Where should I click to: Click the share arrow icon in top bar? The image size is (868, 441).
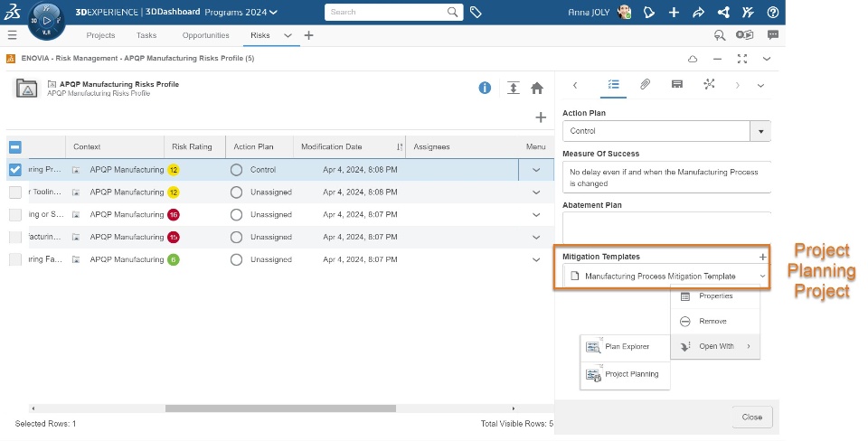pyautogui.click(x=698, y=13)
